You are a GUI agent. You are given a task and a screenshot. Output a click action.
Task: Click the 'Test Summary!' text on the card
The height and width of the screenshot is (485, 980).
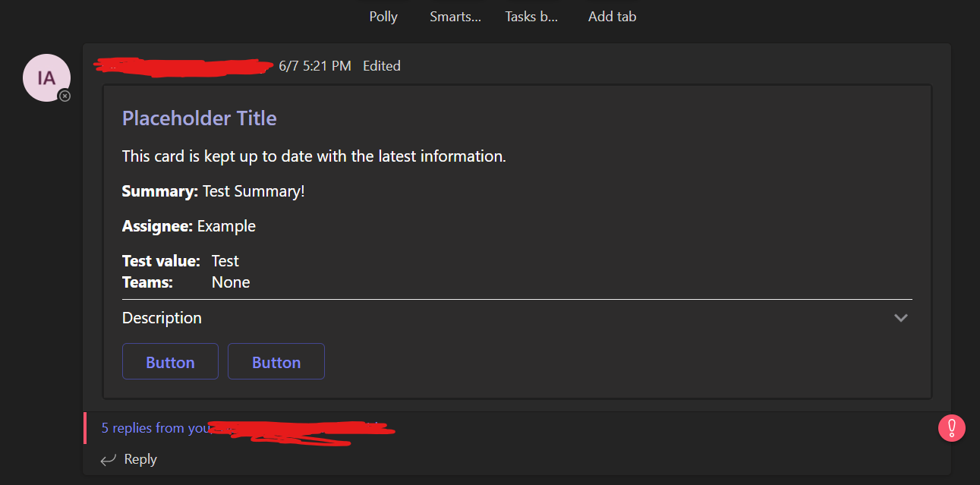(253, 191)
